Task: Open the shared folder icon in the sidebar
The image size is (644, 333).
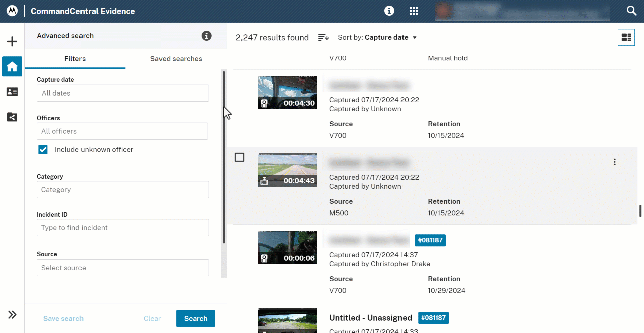Action: (x=12, y=117)
